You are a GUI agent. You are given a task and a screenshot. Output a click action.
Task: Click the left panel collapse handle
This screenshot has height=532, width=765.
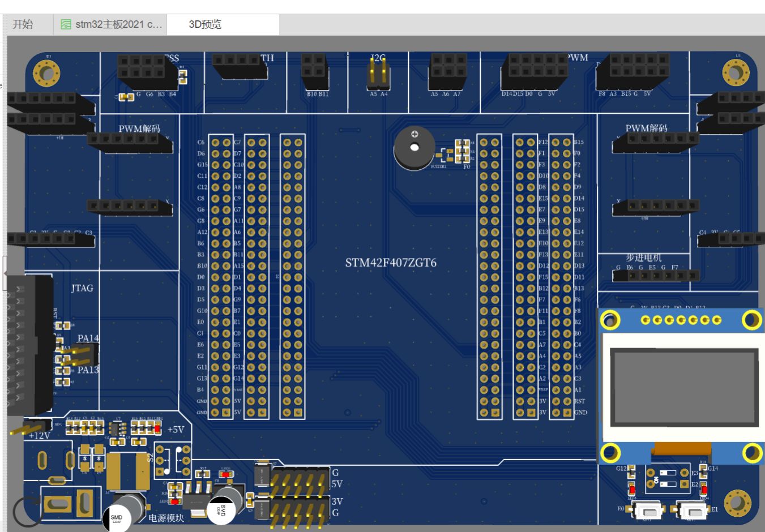[5, 273]
